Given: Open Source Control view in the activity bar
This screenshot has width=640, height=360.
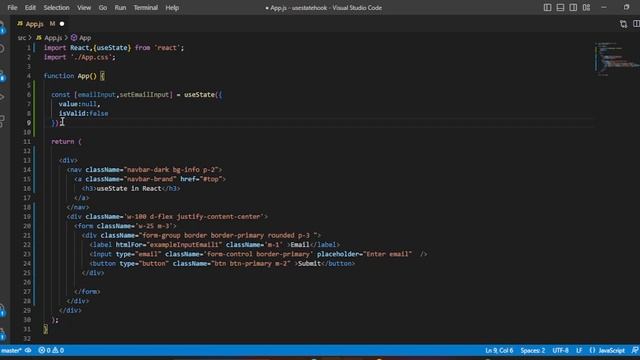Looking at the screenshot, I should (x=2, y=76).
